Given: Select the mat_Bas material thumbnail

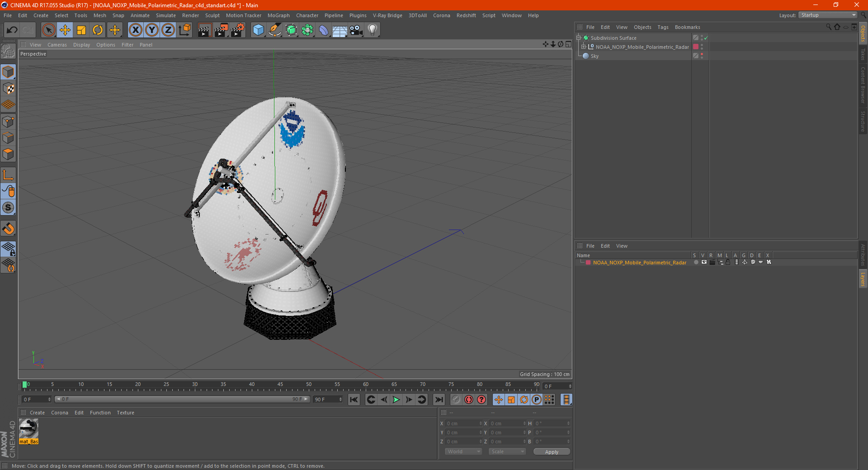Looking at the screenshot, I should pyautogui.click(x=28, y=428).
